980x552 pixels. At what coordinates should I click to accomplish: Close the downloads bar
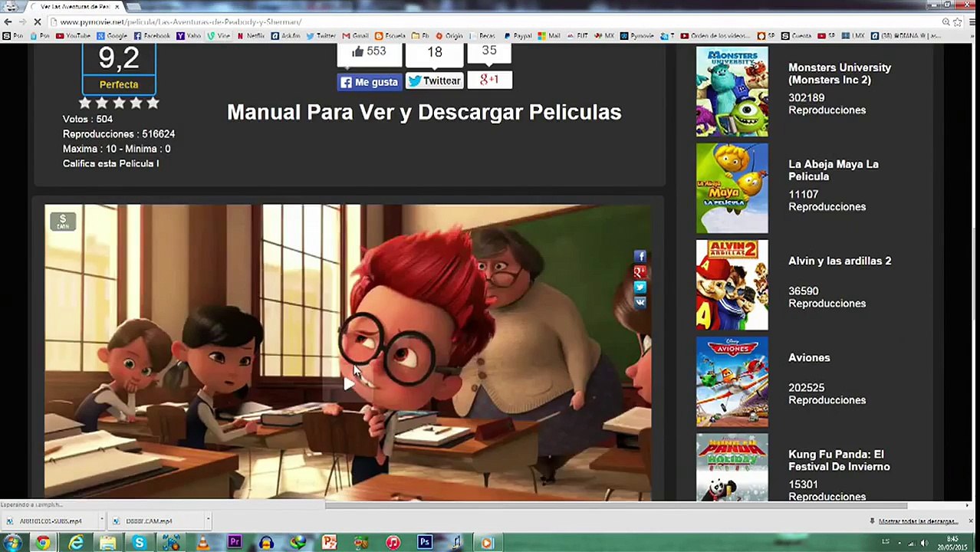[x=970, y=521]
